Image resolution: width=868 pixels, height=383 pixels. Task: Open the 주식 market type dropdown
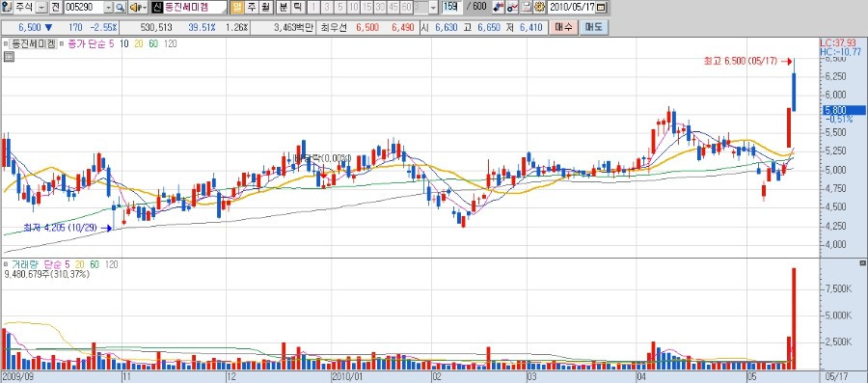tap(42, 8)
